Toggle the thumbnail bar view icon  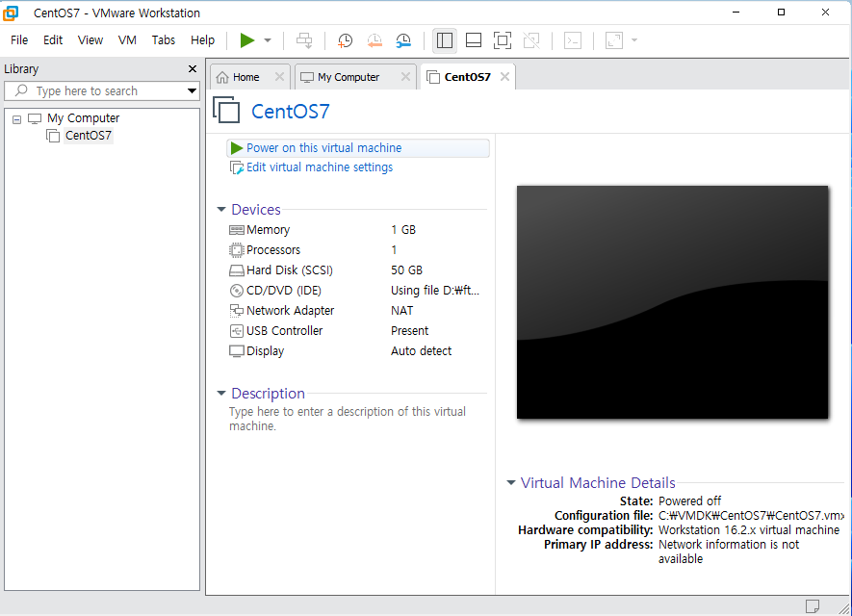pos(474,40)
